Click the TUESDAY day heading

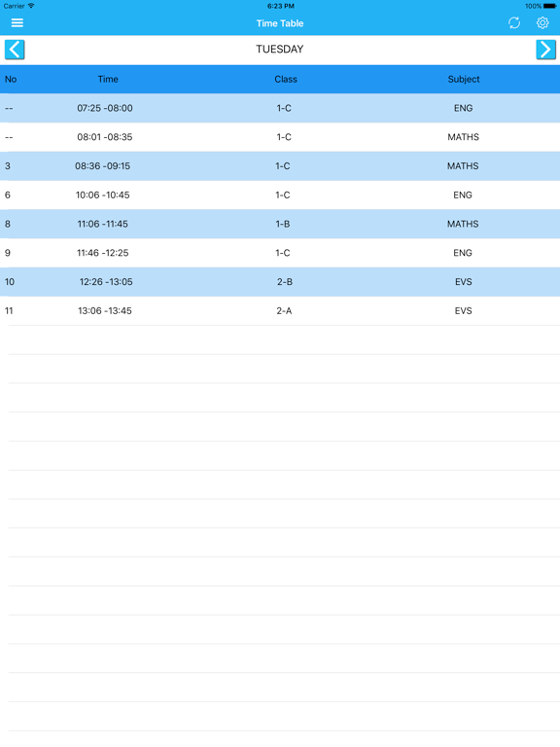(x=280, y=49)
